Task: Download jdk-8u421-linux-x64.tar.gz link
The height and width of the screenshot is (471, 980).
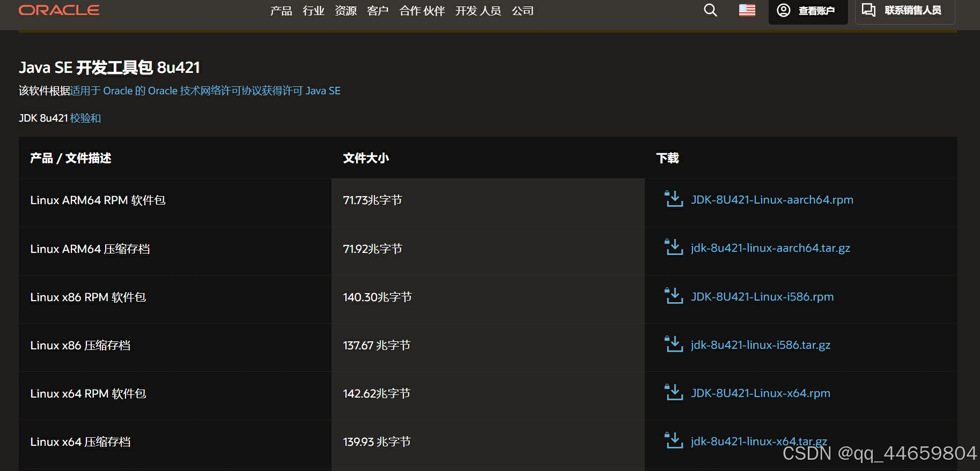Action: point(759,441)
